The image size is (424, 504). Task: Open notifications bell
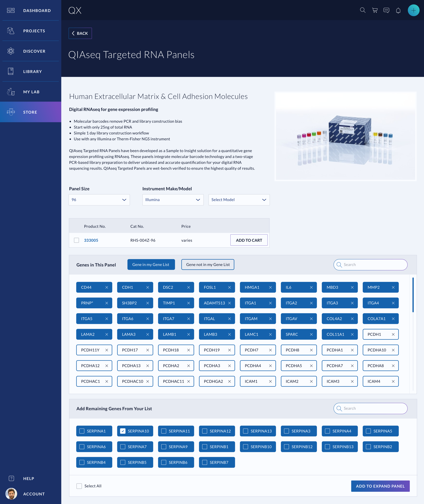pos(398,10)
